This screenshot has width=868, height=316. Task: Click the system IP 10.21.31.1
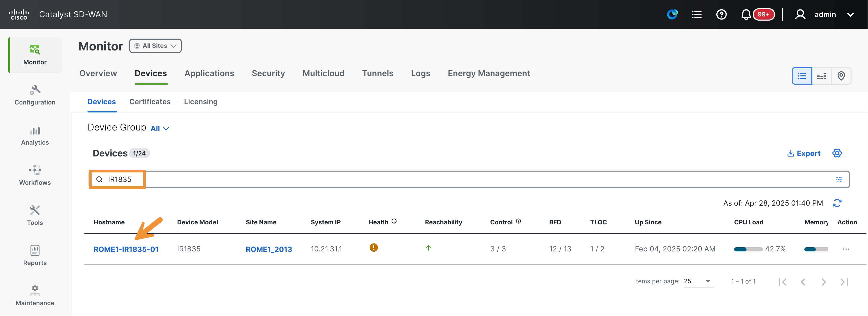326,249
